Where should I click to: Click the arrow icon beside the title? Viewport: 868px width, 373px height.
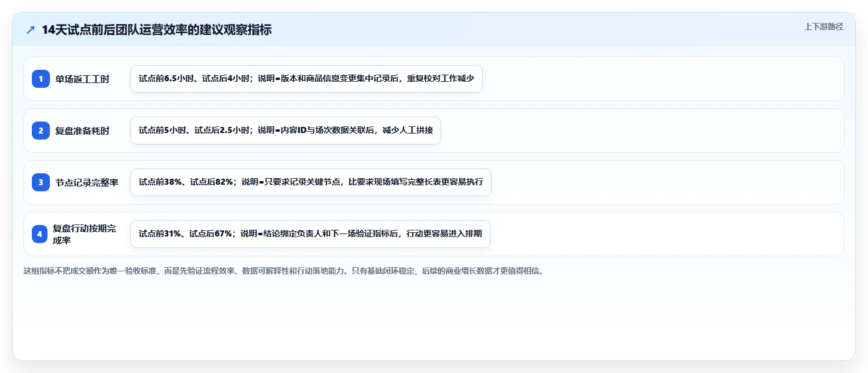(x=31, y=30)
